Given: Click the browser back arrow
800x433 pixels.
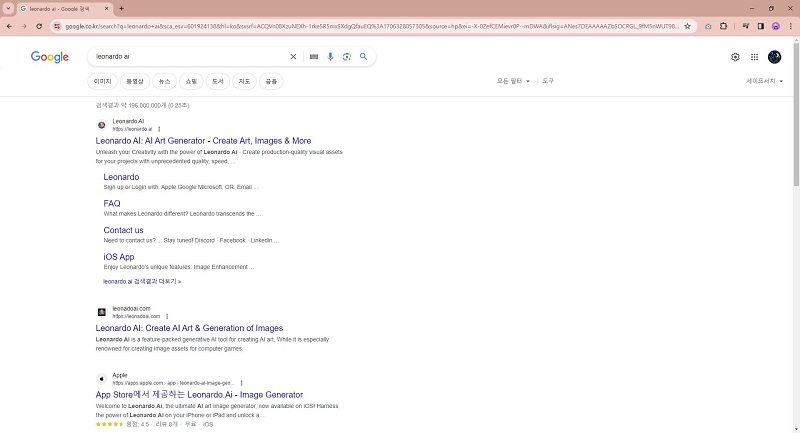Looking at the screenshot, I should click(9, 26).
